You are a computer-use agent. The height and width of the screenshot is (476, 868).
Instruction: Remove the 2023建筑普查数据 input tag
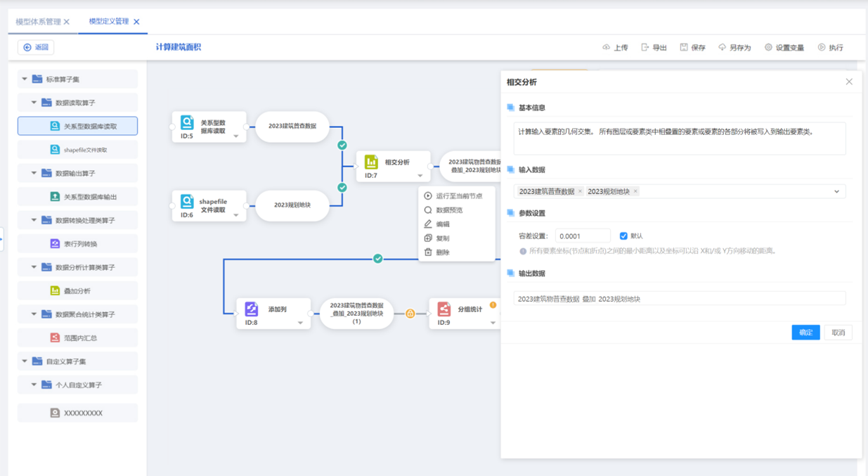pyautogui.click(x=580, y=191)
